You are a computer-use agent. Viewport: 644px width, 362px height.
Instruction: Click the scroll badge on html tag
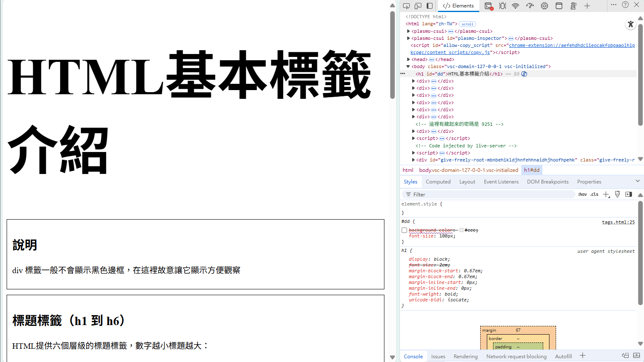click(467, 24)
